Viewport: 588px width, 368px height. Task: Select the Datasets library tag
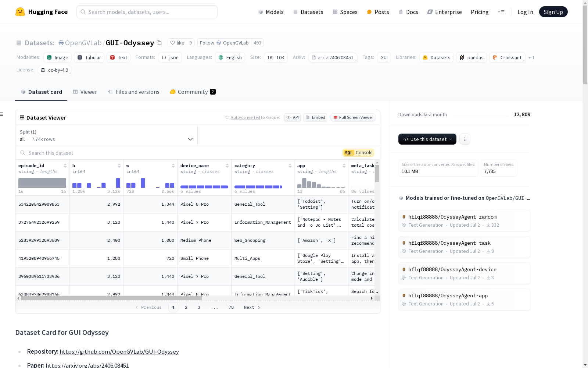coord(436,57)
